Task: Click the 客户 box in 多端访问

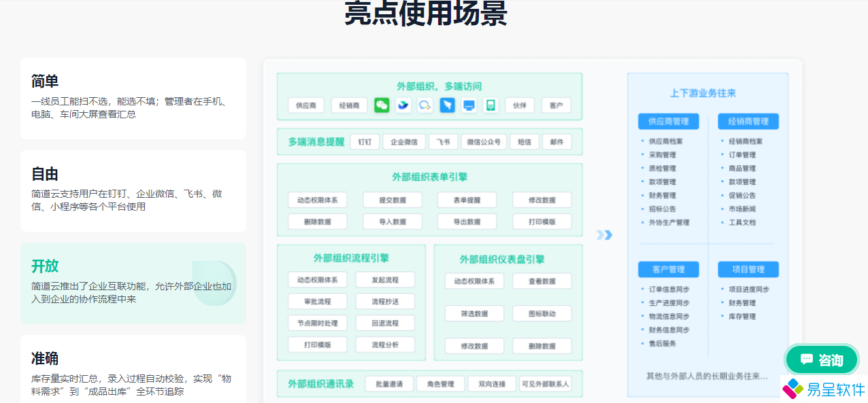Action: point(556,105)
